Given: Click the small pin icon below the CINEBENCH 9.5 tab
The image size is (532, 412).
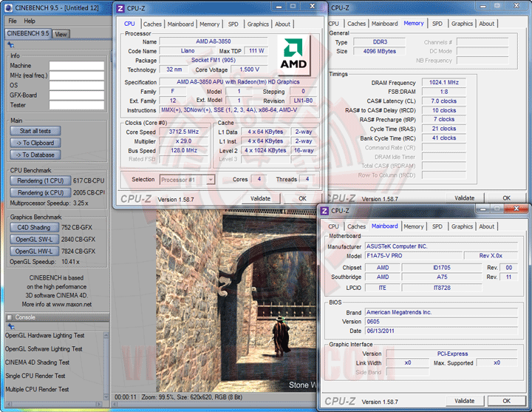Looking at the screenshot, I should point(11,45).
